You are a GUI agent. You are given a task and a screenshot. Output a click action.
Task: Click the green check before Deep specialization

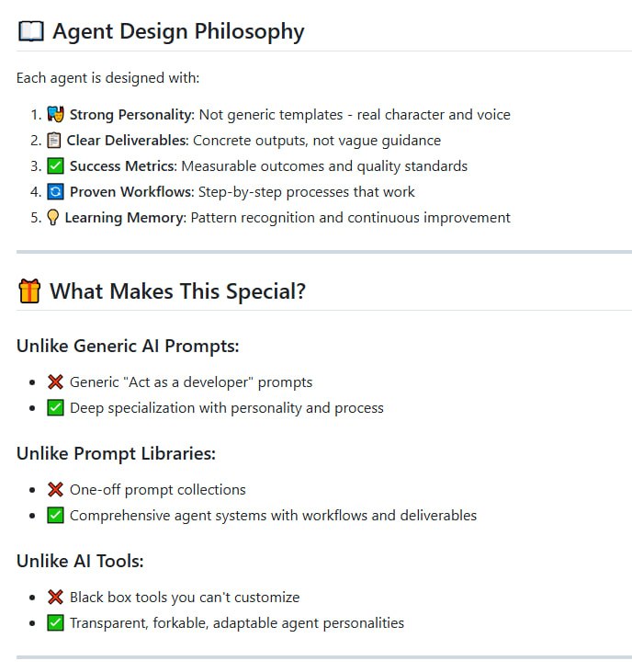pos(55,407)
